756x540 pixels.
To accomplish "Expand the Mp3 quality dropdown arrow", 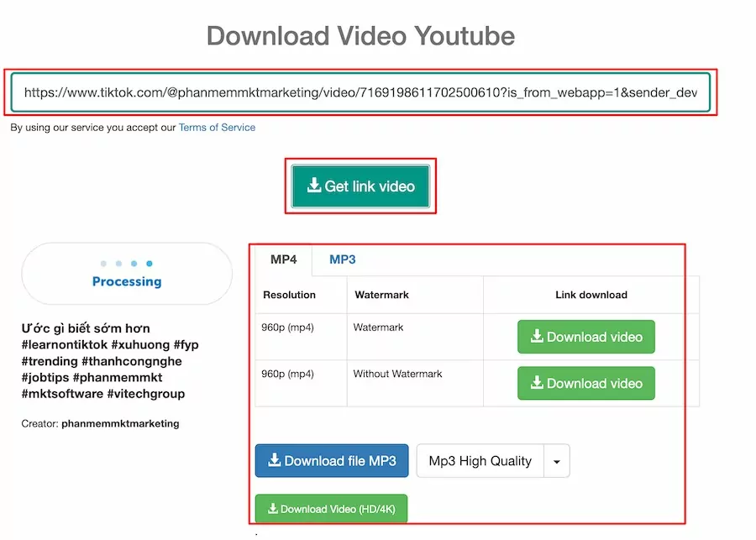I will point(557,461).
